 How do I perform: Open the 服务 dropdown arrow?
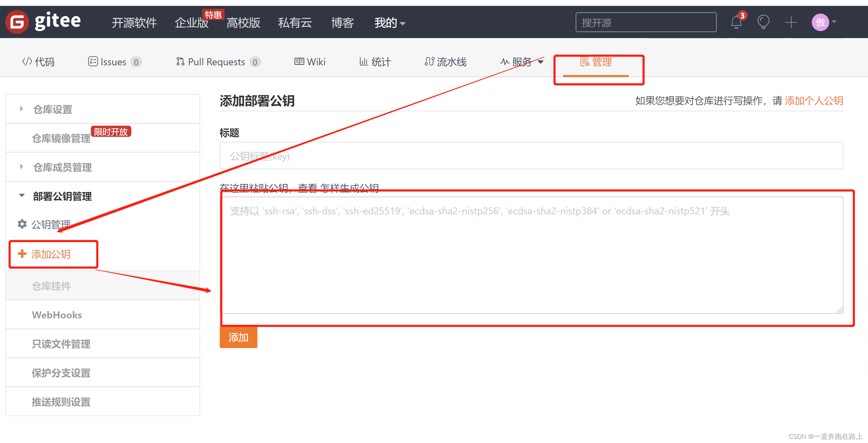pos(541,62)
